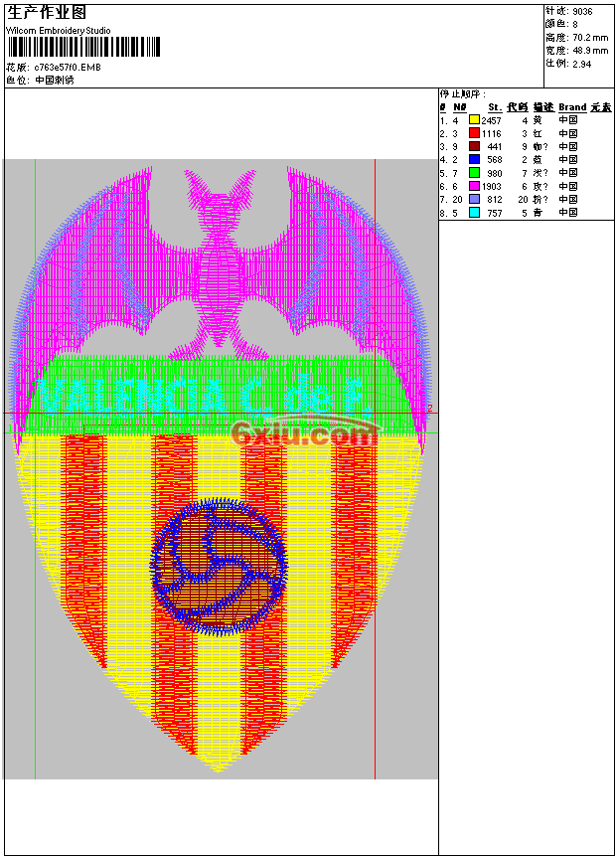Screen dimensions: 616x856
Task: Click the 'N#' column header
Action: pos(459,107)
